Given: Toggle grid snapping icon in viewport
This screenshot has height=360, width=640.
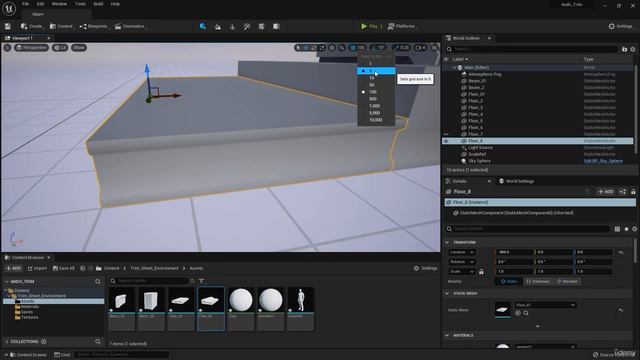Looking at the screenshot, I should [353, 48].
